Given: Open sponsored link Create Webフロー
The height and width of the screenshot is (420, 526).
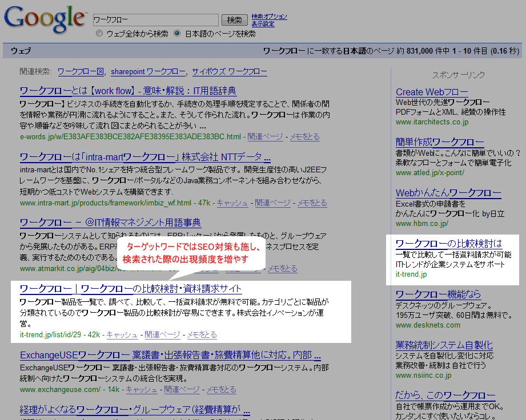Looking at the screenshot, I should (432, 92).
